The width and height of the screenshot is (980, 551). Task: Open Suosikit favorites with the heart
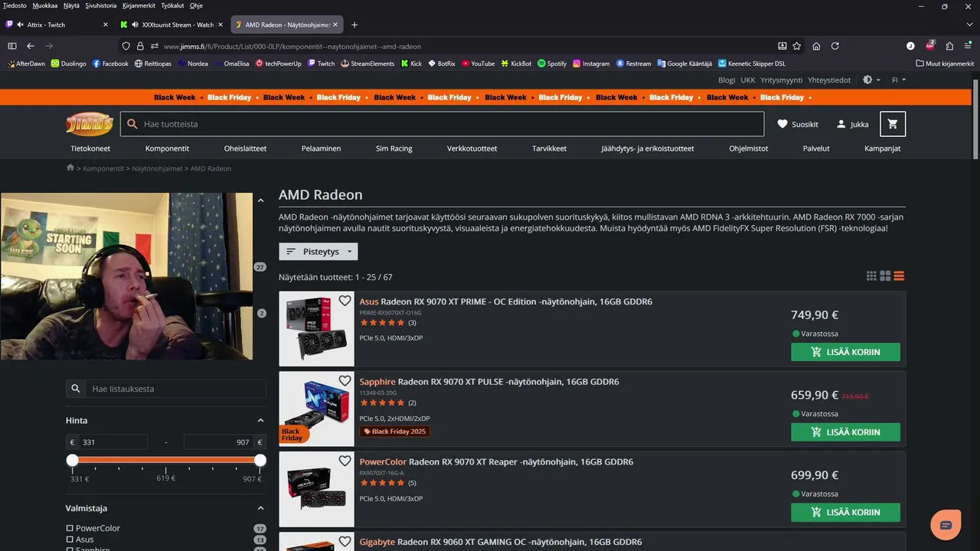coord(797,124)
